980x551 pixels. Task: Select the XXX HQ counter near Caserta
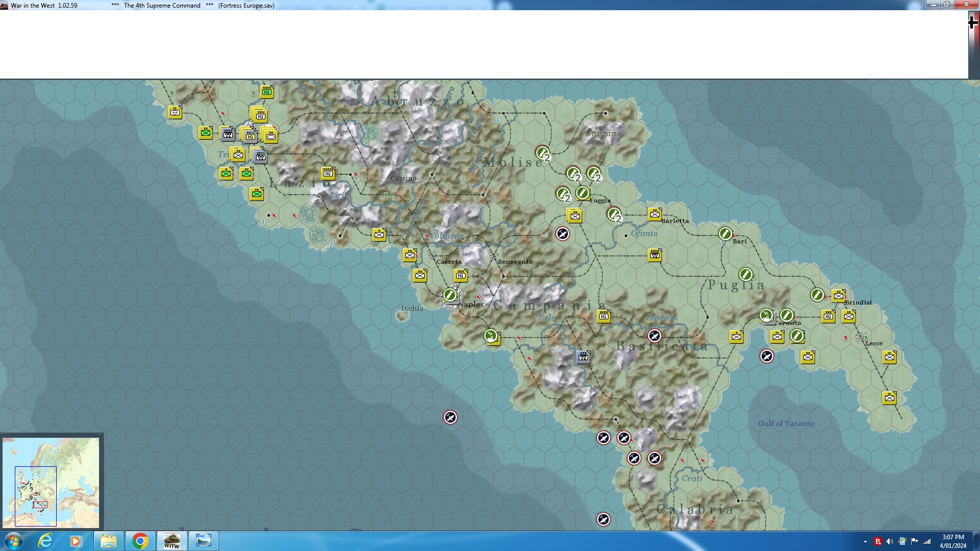pyautogui.click(x=461, y=275)
